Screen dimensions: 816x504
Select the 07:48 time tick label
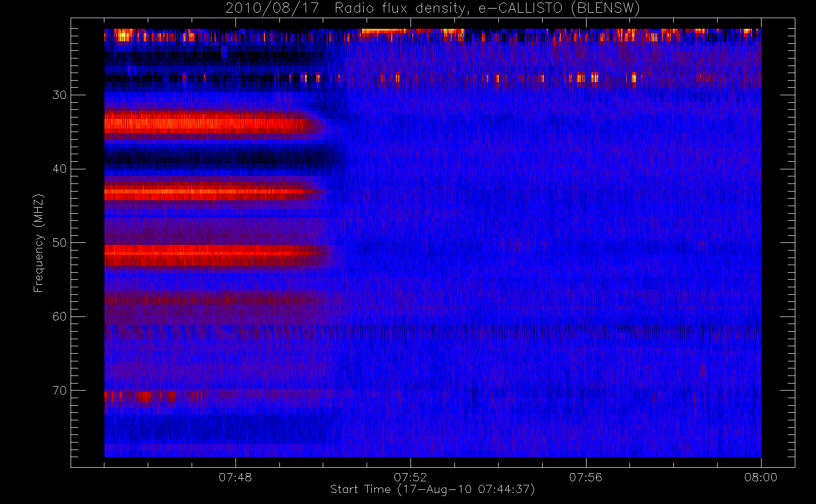[x=235, y=477]
